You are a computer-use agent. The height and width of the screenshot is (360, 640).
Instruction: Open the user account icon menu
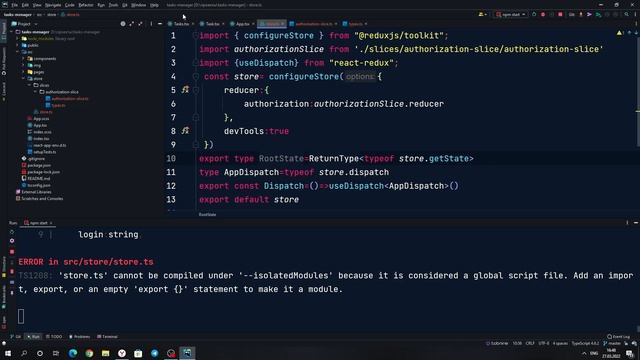point(482,14)
